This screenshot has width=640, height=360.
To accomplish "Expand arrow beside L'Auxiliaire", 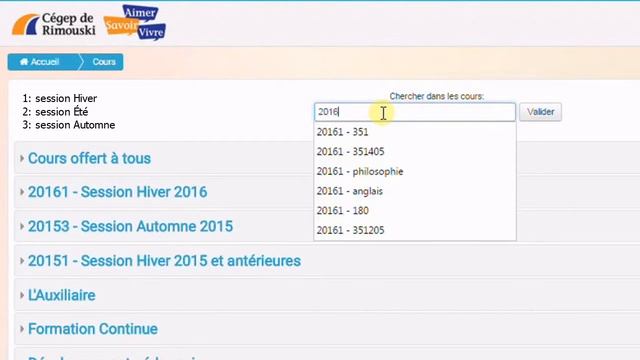I will [x=22, y=295].
